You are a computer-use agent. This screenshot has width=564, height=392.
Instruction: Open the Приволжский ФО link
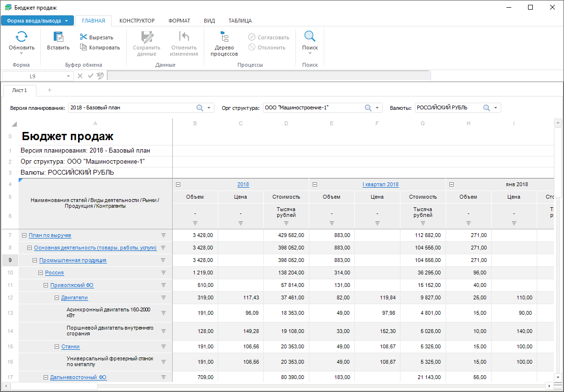click(x=71, y=285)
